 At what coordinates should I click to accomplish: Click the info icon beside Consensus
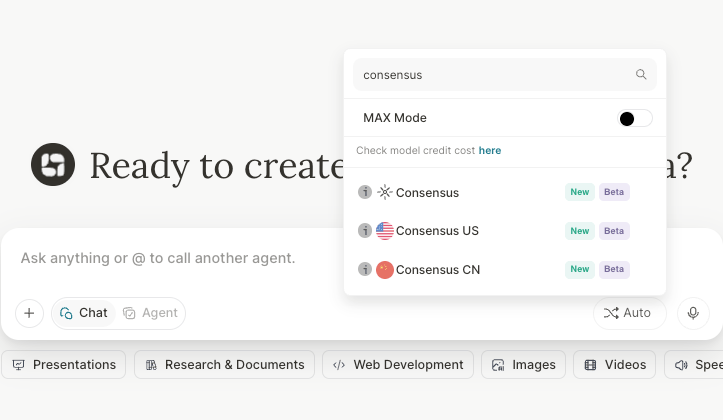tap(365, 192)
